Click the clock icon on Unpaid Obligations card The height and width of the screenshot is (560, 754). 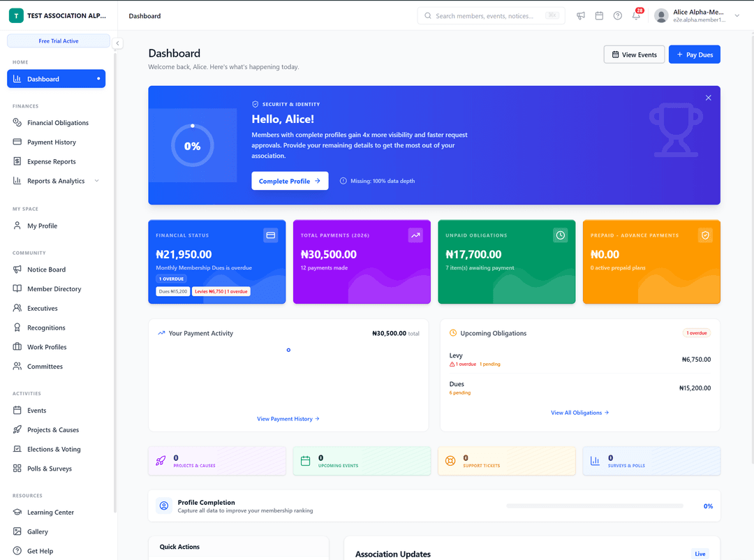tap(560, 235)
